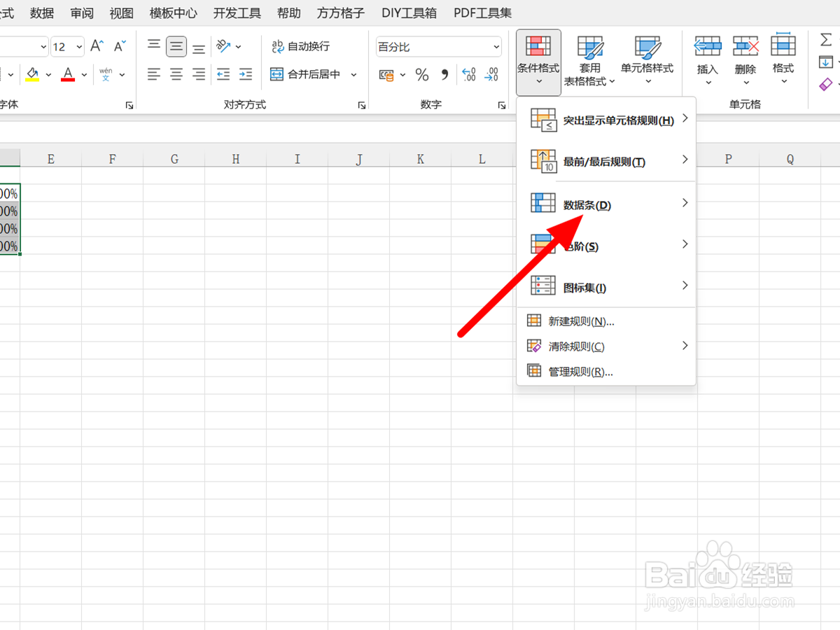Apply comma style
The height and width of the screenshot is (630, 840).
[444, 74]
